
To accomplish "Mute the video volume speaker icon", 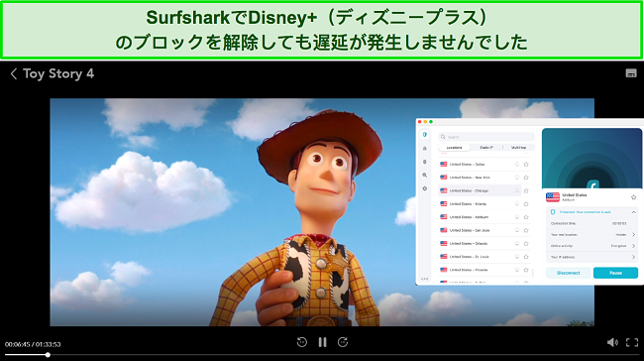I will click(x=612, y=342).
